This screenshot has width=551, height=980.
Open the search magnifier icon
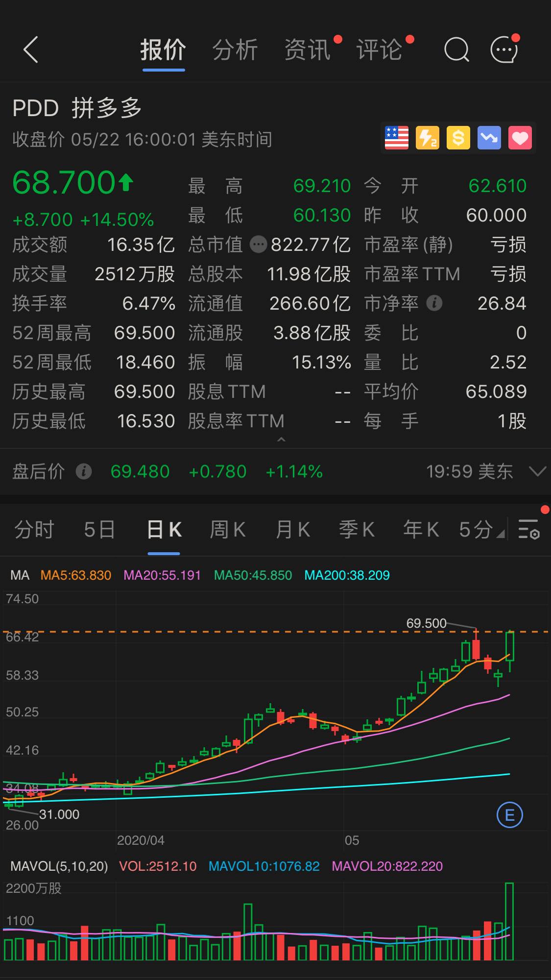coord(456,50)
